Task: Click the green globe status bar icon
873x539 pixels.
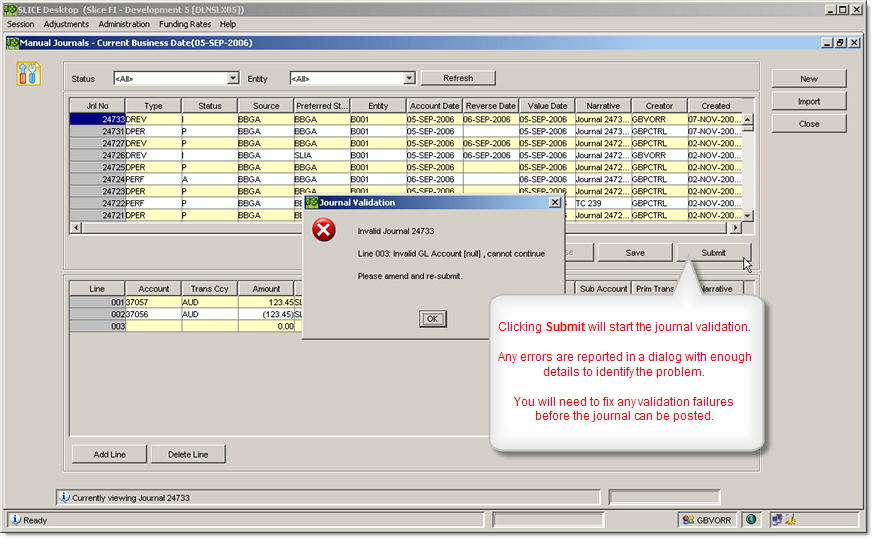Action: (751, 520)
